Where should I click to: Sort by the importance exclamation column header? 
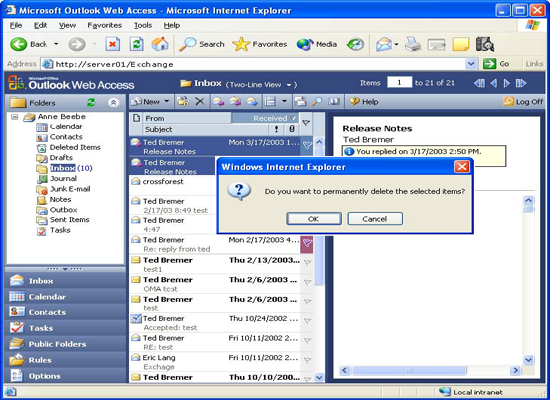(276, 129)
